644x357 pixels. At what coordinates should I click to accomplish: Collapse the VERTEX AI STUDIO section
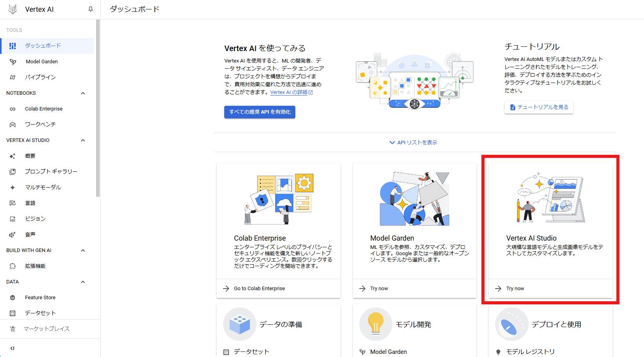[83, 140]
